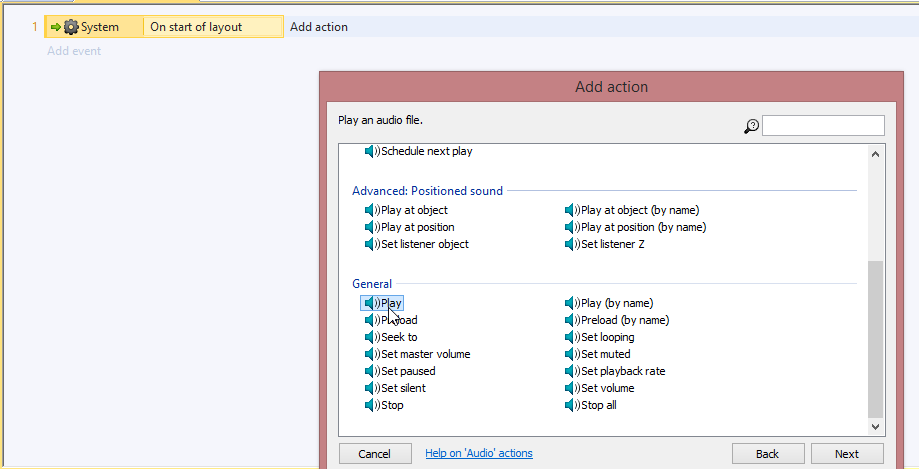The height and width of the screenshot is (469, 919).
Task: Select the Set listener object action
Action: pos(417,244)
